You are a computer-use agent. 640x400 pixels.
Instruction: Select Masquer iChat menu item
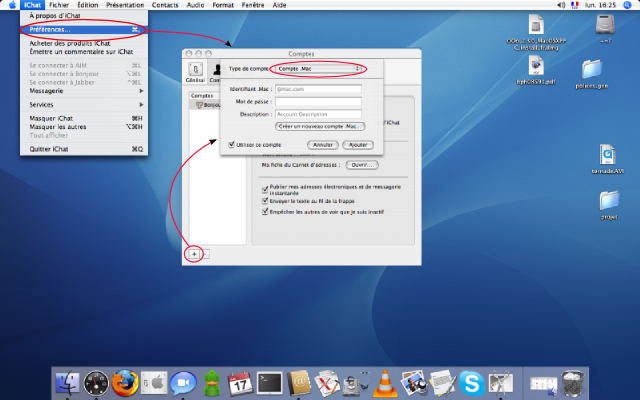(x=84, y=118)
